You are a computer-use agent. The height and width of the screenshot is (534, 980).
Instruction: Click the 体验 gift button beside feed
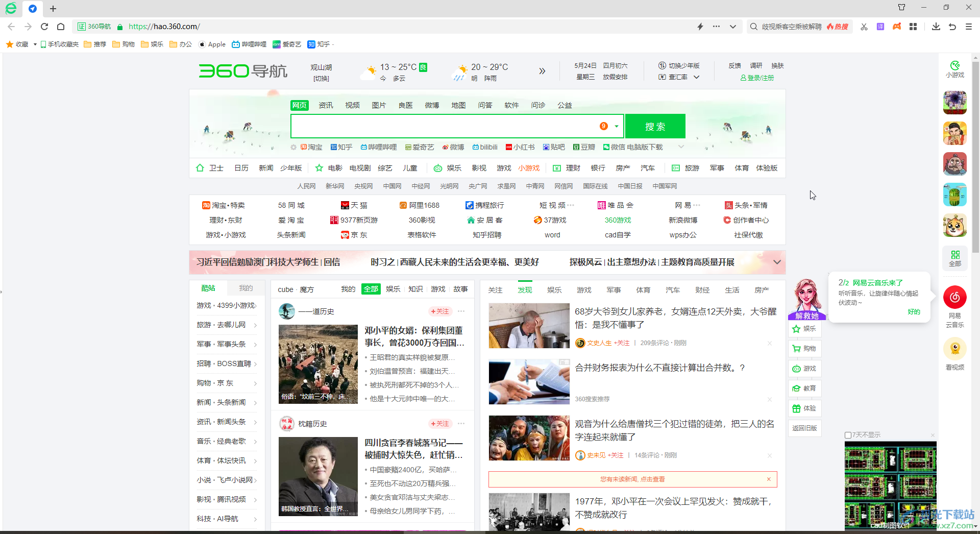coord(804,408)
